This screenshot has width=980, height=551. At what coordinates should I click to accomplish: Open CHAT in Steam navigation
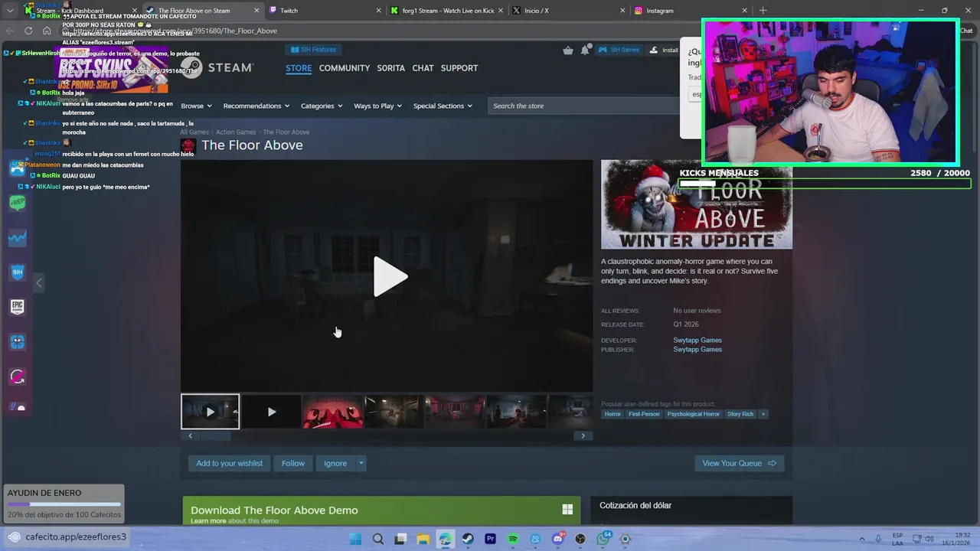(423, 68)
